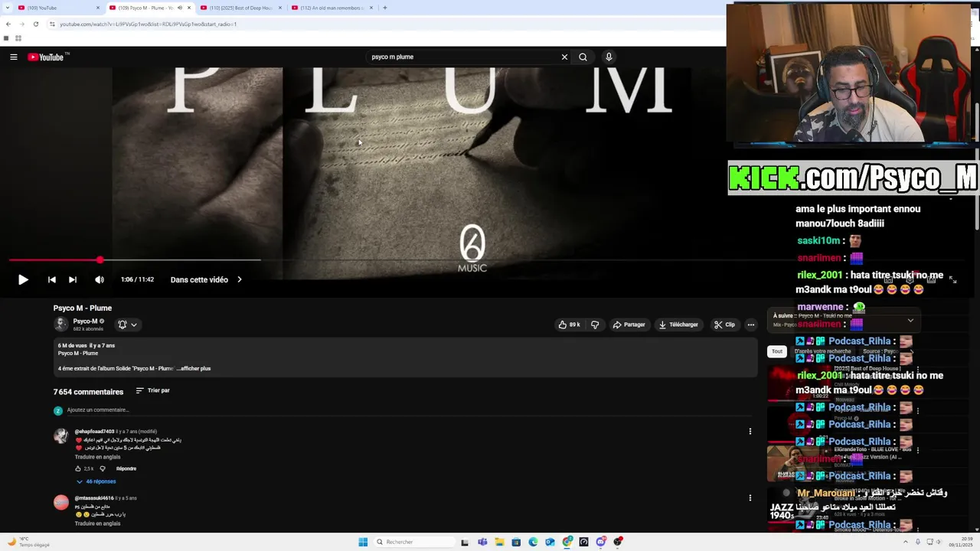
Task: Open the weather widget on taskbar
Action: coord(29,542)
